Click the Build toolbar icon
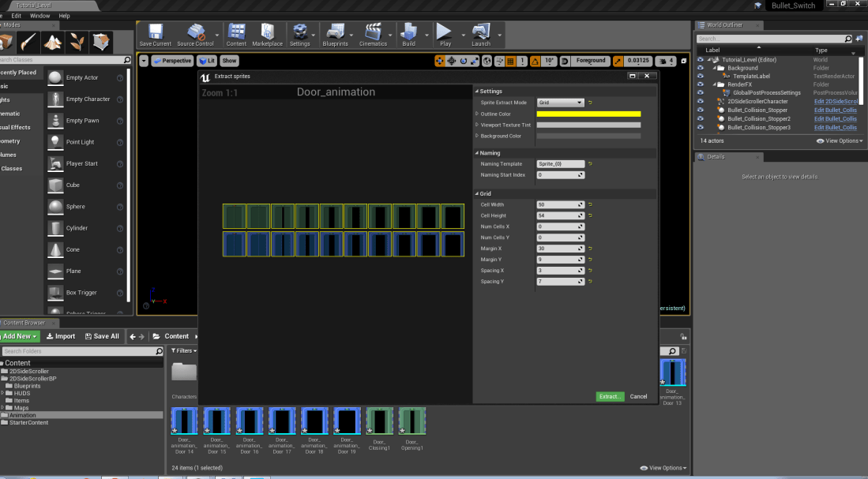Viewport: 868px width, 479px height. coord(408,33)
